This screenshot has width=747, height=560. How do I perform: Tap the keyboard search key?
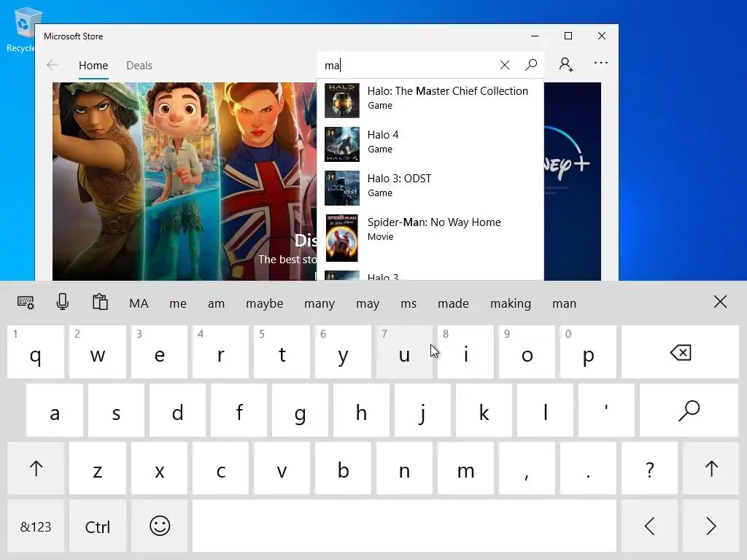[x=689, y=411]
